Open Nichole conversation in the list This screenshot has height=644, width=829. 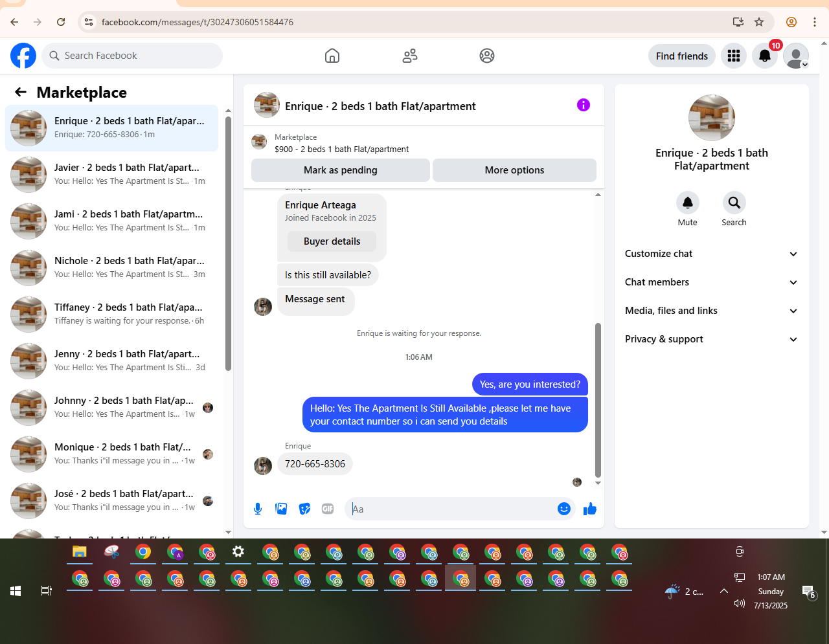pos(111,267)
